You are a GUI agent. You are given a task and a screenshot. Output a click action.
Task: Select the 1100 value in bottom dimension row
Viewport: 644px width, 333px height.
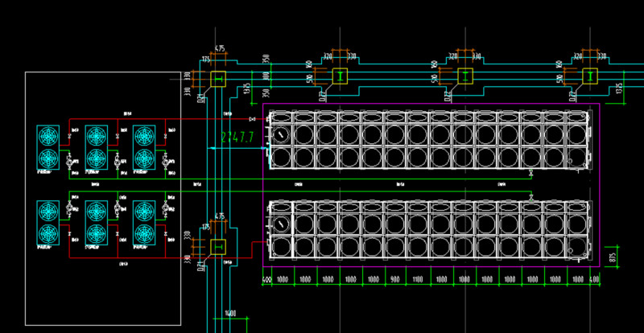pos(417,279)
